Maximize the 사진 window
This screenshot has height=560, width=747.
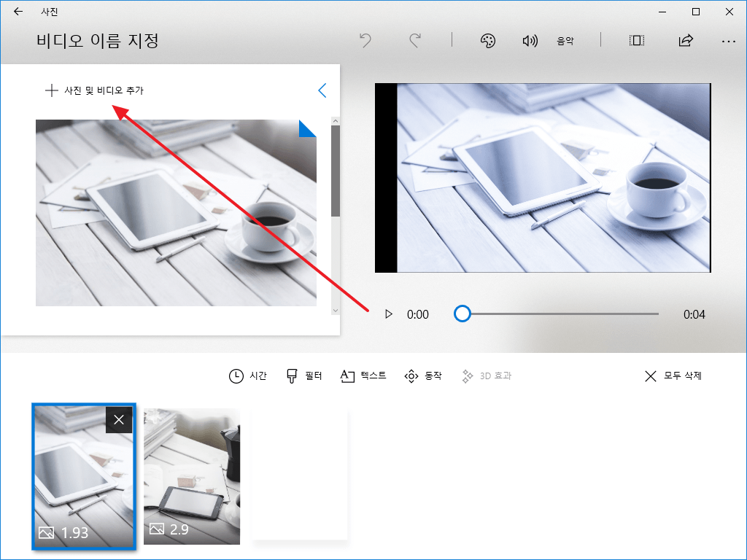(x=695, y=12)
